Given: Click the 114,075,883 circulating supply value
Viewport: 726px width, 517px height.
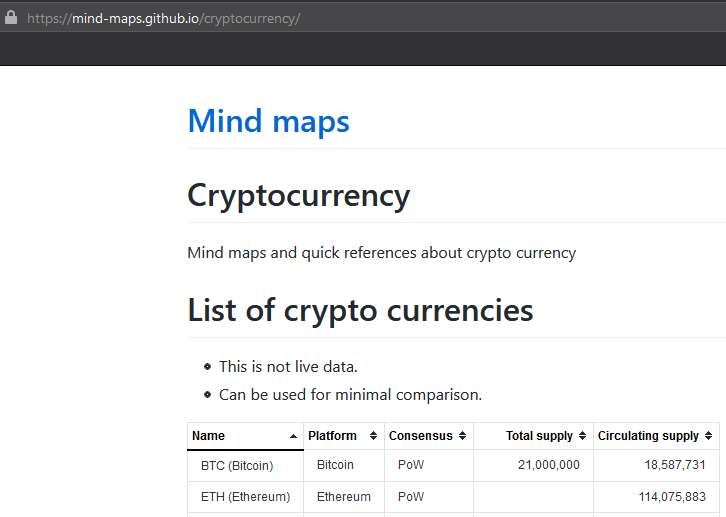Looking at the screenshot, I should point(672,497).
